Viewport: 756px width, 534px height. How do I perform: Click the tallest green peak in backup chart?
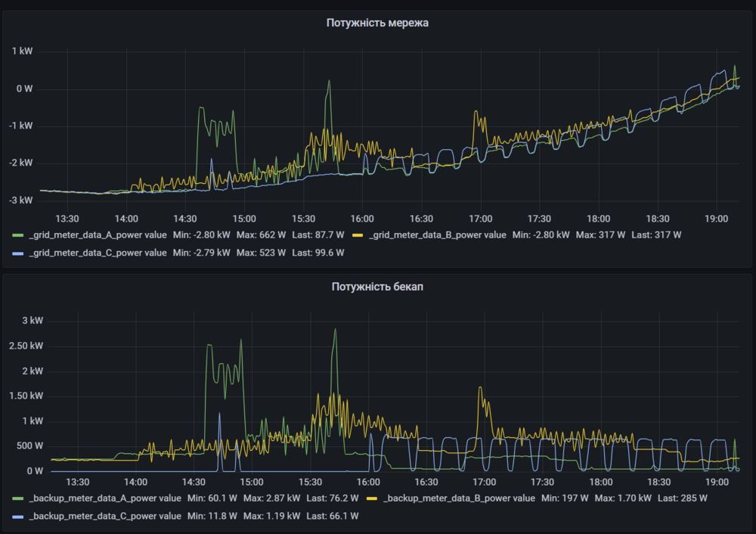click(335, 331)
